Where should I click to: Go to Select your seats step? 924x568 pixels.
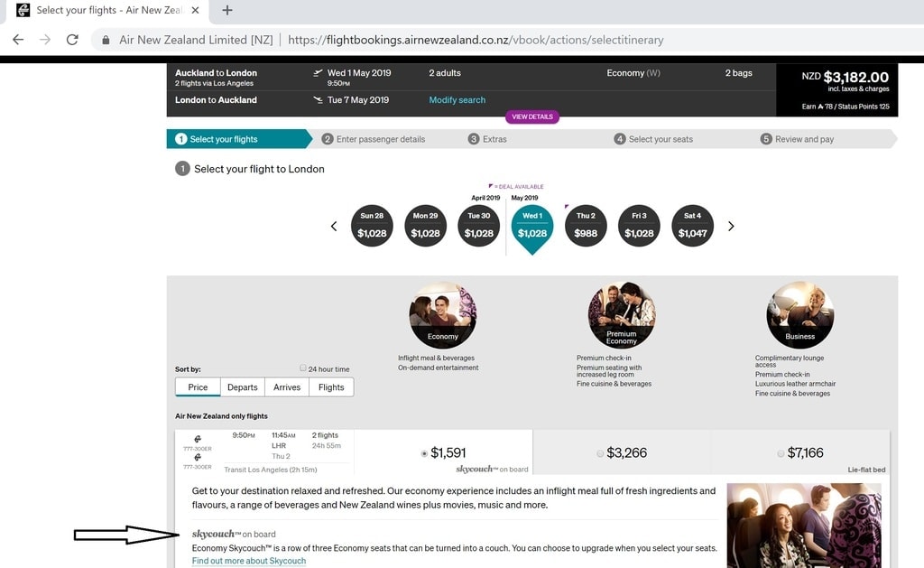[x=653, y=139]
